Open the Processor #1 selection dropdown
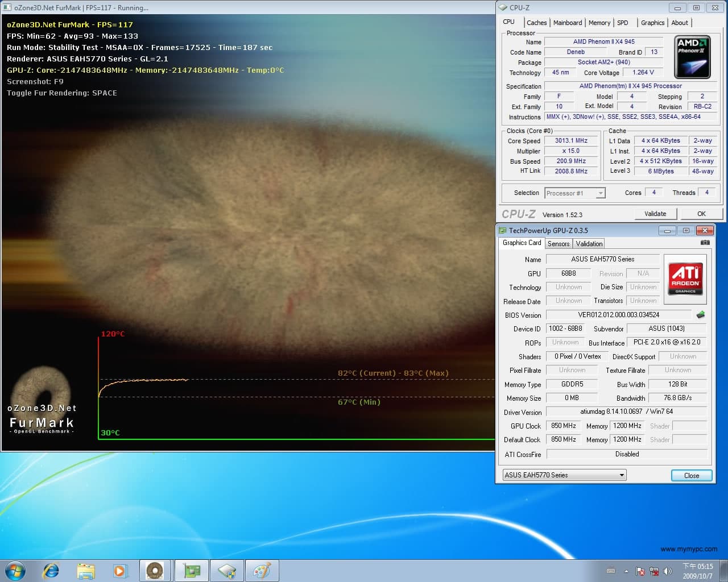The height and width of the screenshot is (582, 728). pyautogui.click(x=575, y=193)
